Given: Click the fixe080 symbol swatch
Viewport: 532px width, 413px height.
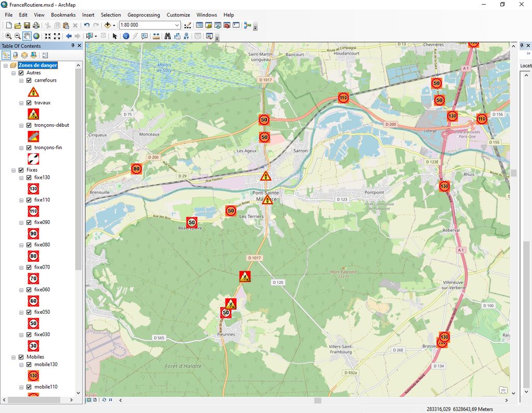Looking at the screenshot, I should 33,256.
